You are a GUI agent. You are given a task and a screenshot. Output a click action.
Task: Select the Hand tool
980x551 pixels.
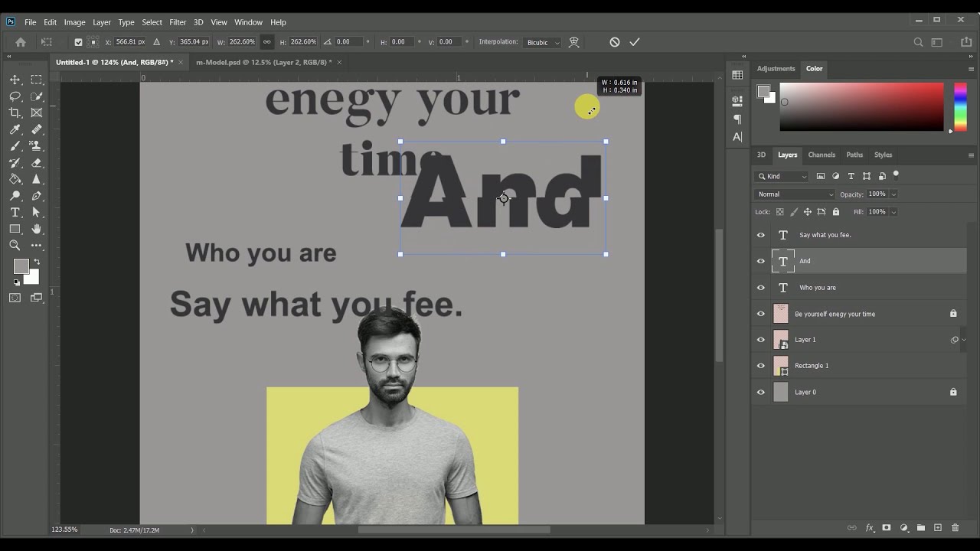click(x=36, y=229)
